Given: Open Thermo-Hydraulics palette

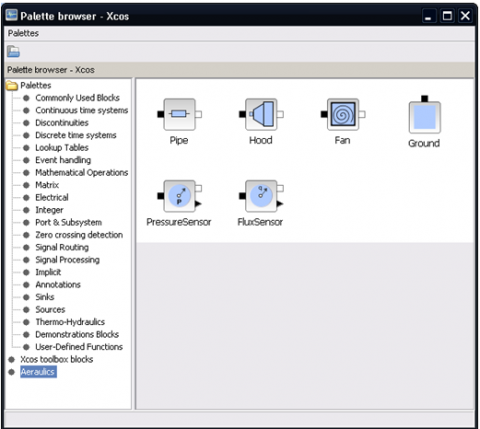Looking at the screenshot, I should (70, 322).
